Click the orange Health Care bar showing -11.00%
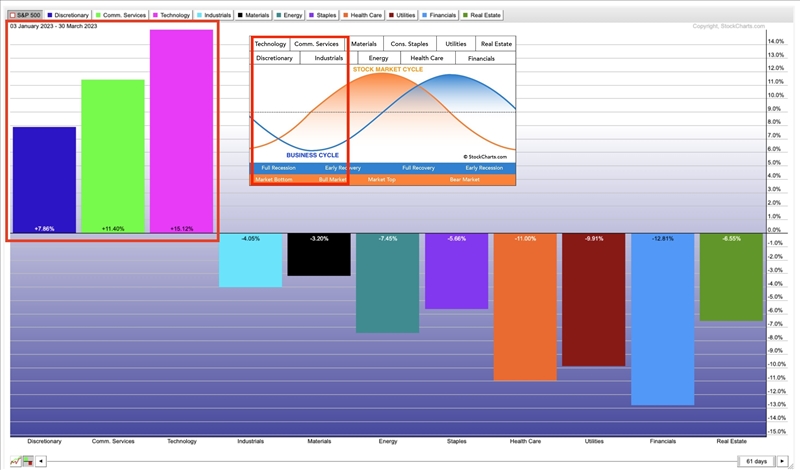The image size is (800, 470). point(524,308)
